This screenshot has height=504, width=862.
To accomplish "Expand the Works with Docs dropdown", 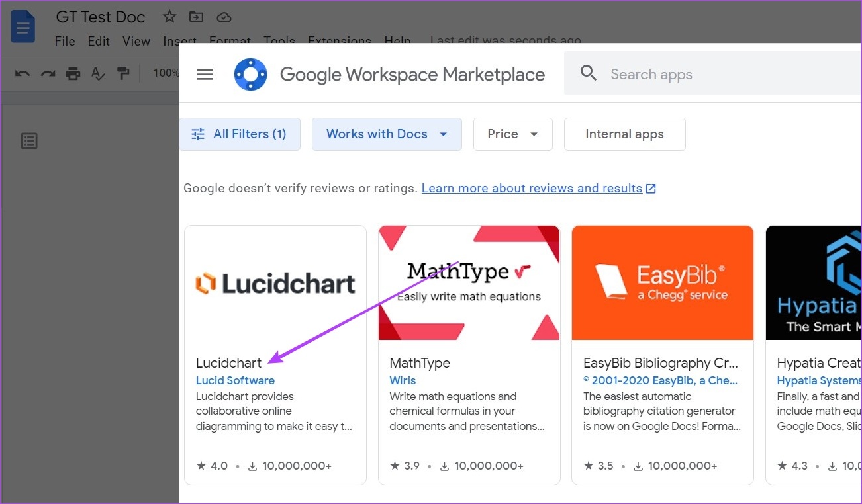I will tap(387, 134).
